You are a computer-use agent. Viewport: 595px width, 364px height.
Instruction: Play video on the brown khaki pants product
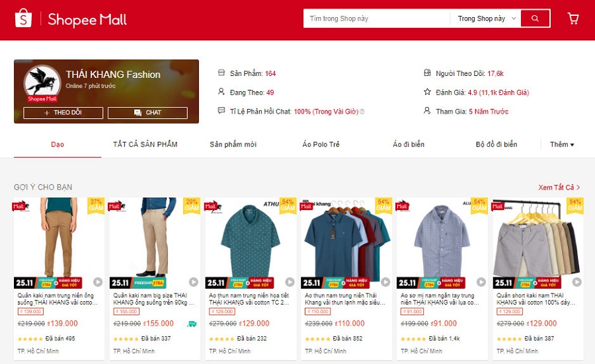(98, 281)
